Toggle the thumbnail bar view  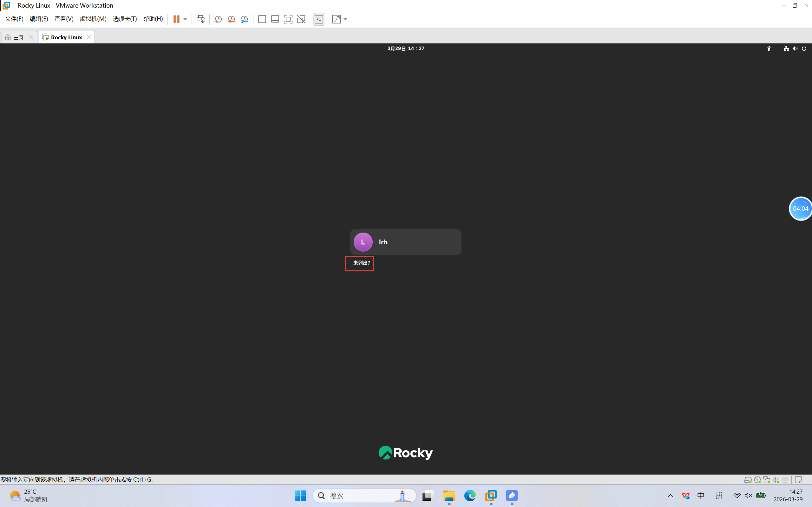tap(275, 19)
